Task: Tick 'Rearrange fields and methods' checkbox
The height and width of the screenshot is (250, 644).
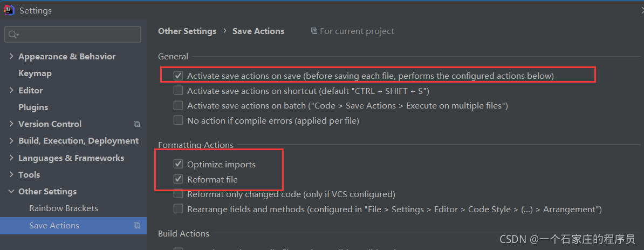Action: point(178,209)
